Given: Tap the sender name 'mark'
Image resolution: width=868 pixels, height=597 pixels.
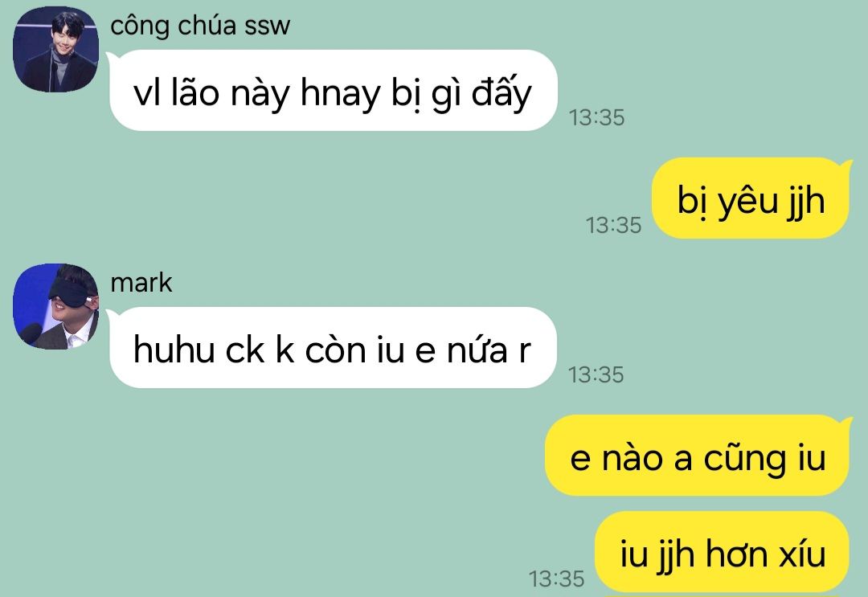Looking at the screenshot, I should coord(141,283).
